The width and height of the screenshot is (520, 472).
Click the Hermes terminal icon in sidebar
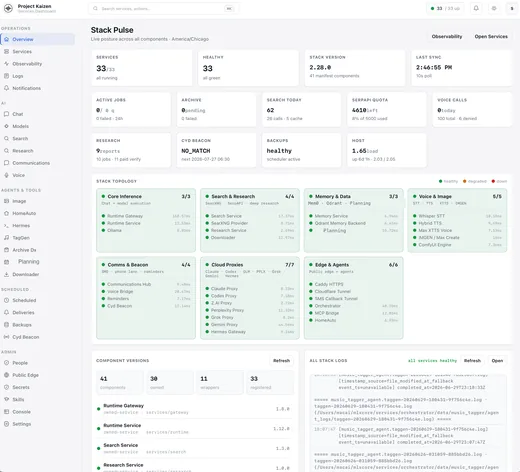tap(6, 226)
